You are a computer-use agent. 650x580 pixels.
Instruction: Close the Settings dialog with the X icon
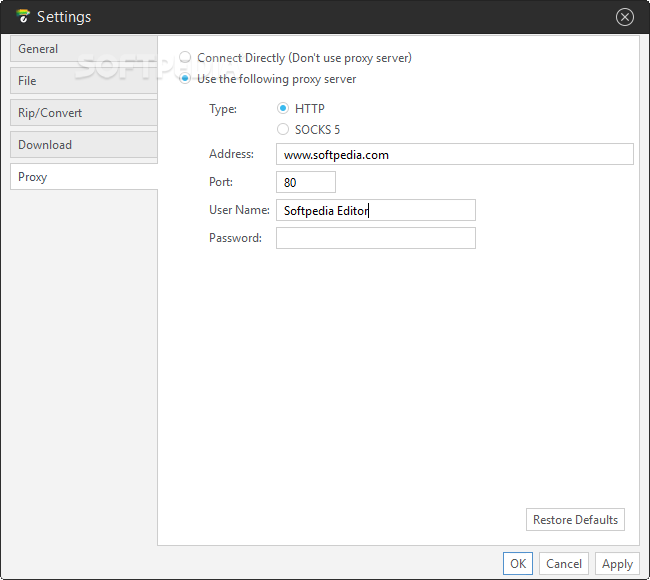[624, 17]
